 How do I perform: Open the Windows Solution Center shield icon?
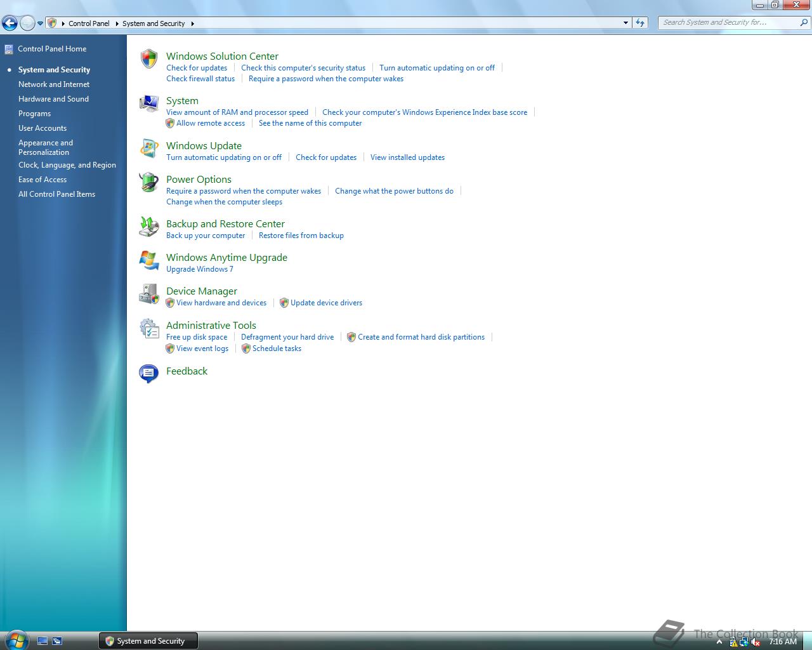point(148,59)
